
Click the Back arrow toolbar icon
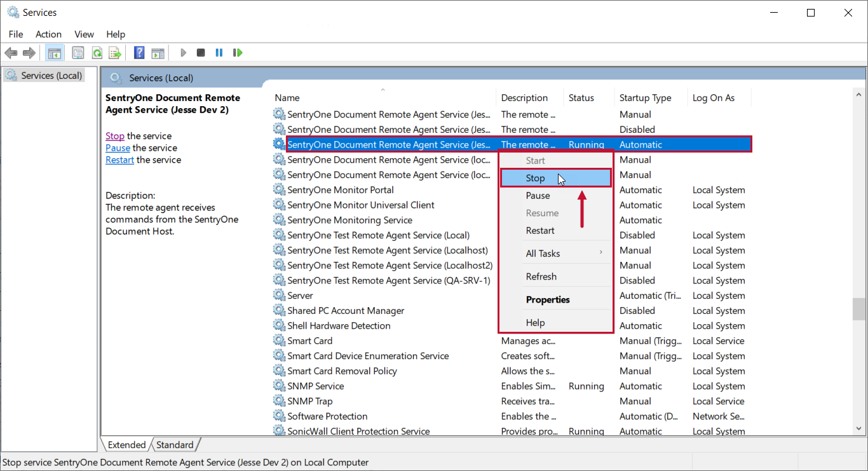click(x=11, y=53)
